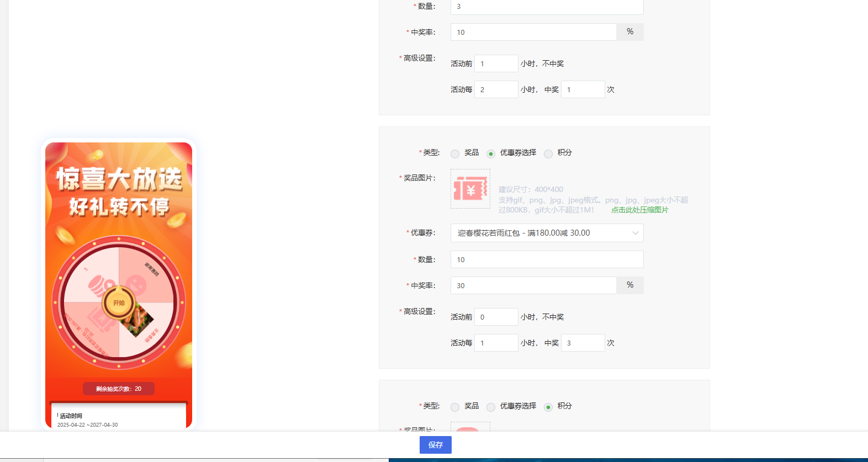868x462 pixels.
Task: Click the dropdown chevron in the 优惠券 field
Action: tap(635, 233)
